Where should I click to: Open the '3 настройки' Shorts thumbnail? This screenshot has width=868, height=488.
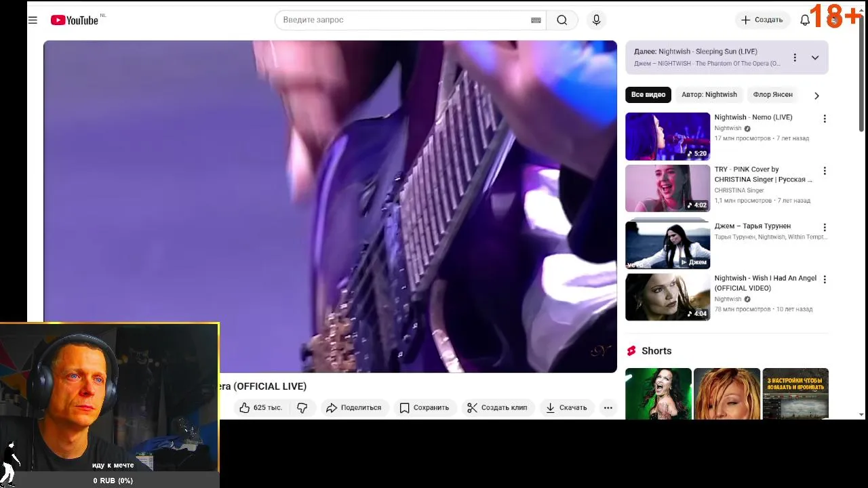pos(795,393)
